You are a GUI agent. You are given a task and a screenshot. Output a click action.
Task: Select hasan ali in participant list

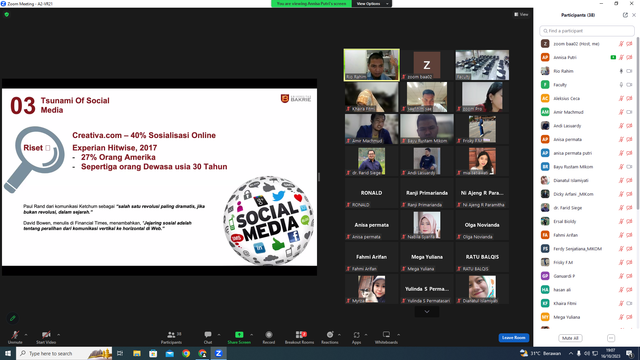tap(587, 290)
